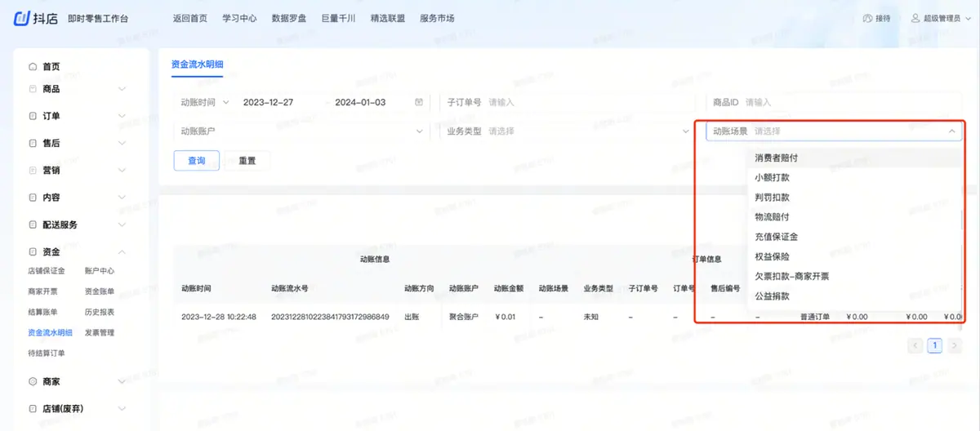
Task: Open 巨量千川 in top navigation
Action: [x=338, y=18]
